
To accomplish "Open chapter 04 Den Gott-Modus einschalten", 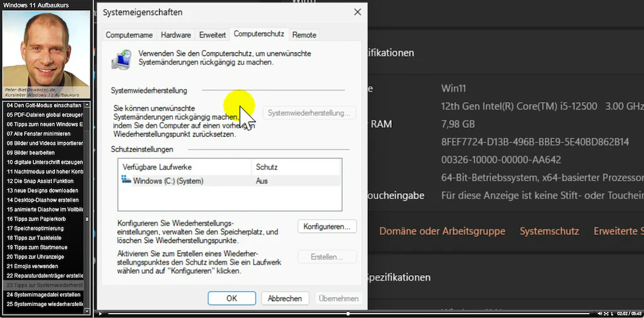I will 43,105.
